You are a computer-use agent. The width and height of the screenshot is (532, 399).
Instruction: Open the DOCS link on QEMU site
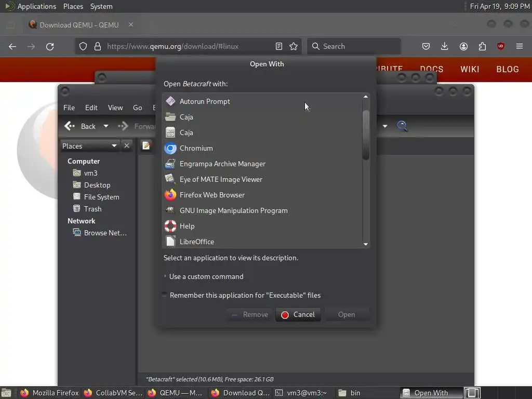pos(432,69)
